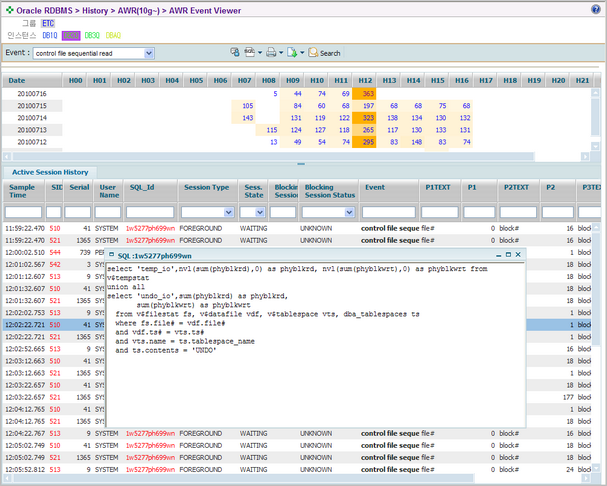Click the export document toolbar icon
The image size is (607, 486).
(x=292, y=52)
